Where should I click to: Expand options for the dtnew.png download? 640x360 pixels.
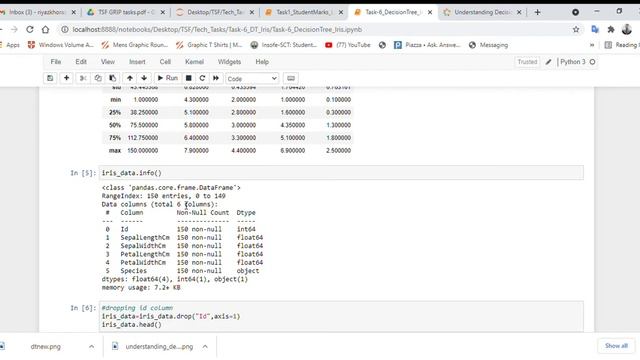tap(91, 347)
